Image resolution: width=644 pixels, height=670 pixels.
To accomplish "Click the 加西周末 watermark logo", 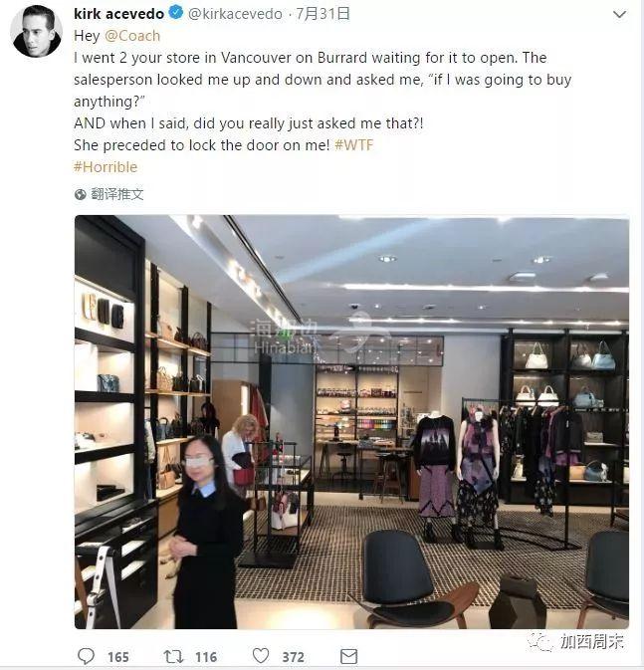I will tap(575, 641).
